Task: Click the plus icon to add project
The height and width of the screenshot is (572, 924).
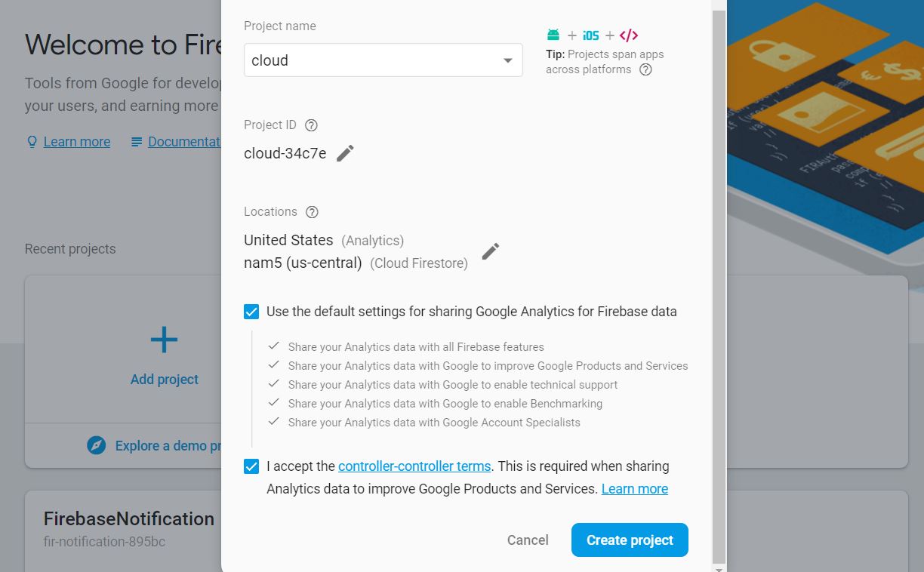Action: pyautogui.click(x=164, y=340)
